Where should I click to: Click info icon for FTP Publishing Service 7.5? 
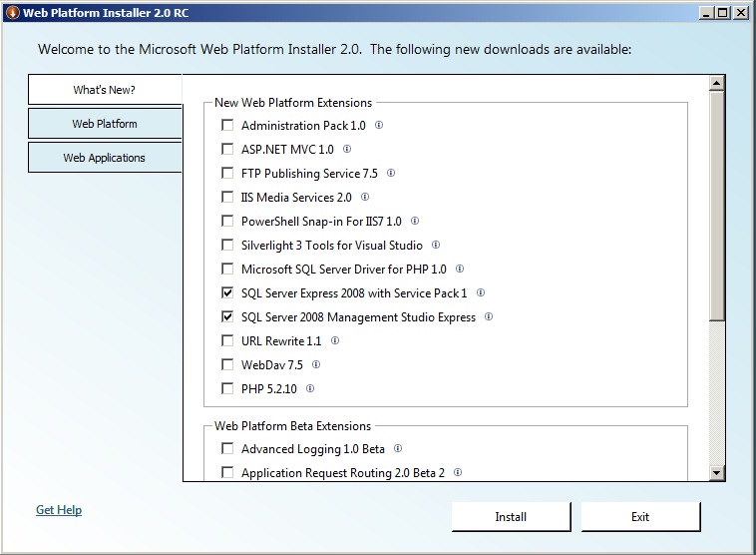click(391, 173)
